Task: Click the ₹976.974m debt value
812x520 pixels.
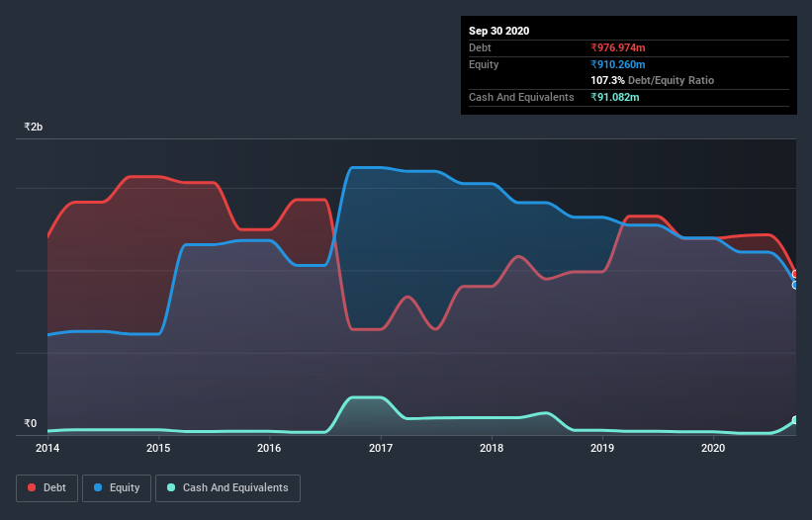Action: coord(618,47)
